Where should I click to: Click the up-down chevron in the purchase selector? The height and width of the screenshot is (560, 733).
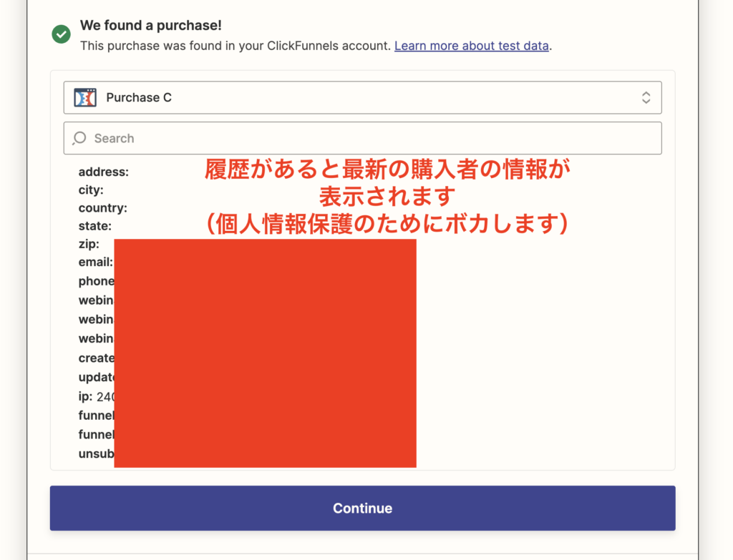[646, 98]
